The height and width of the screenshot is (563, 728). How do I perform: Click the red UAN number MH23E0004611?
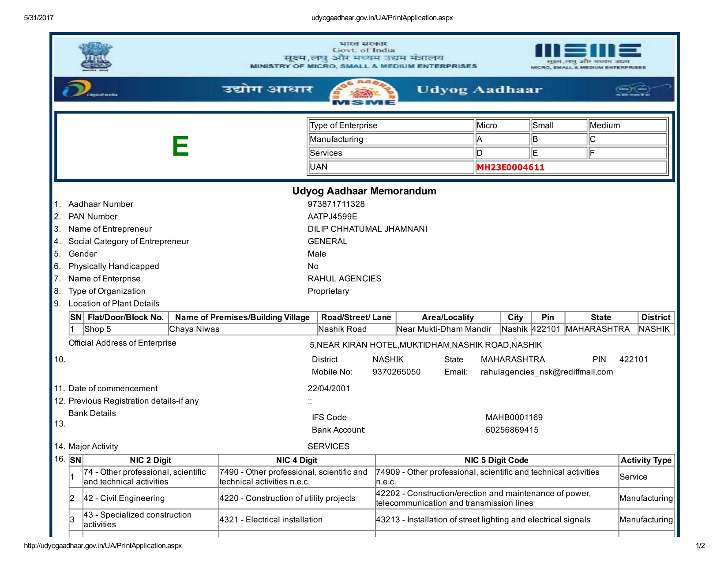510,167
